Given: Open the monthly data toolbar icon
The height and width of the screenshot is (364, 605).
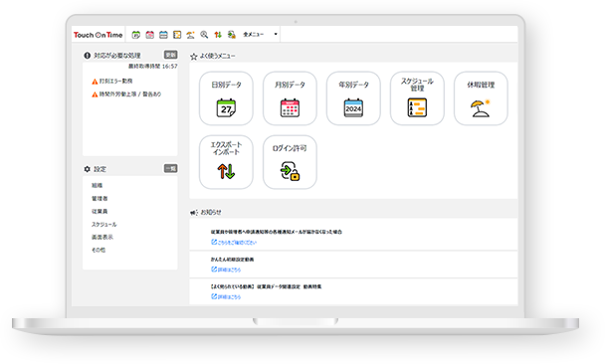Looking at the screenshot, I should (149, 35).
